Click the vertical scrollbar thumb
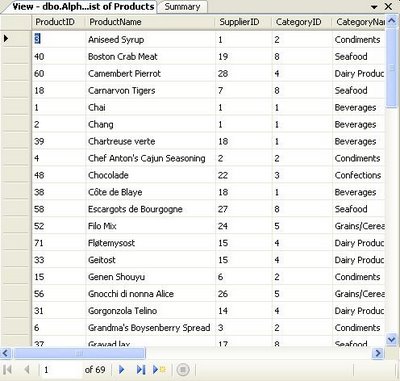The width and height of the screenshot is (400, 381). (391, 68)
